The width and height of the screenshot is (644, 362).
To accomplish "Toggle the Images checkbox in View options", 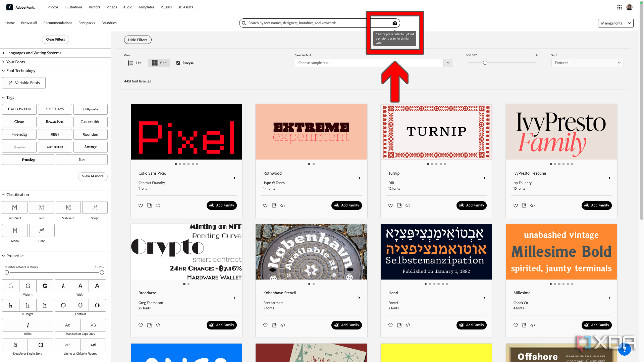I will [x=178, y=62].
